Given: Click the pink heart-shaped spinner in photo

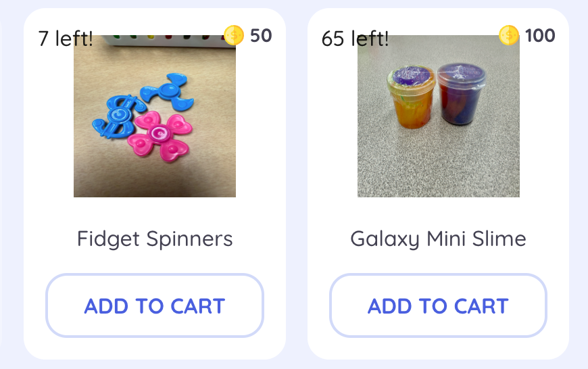Looking at the screenshot, I should click(161, 132).
